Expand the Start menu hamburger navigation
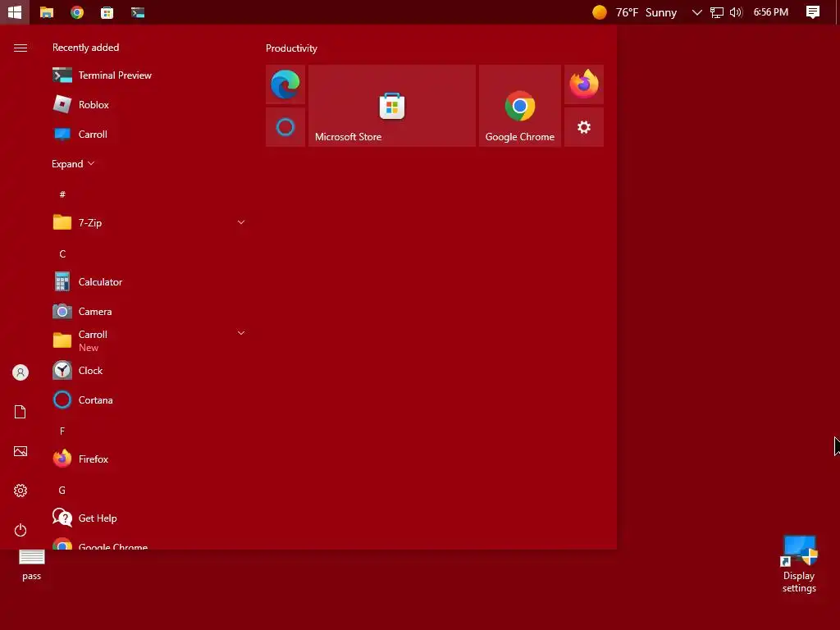This screenshot has width=840, height=630. pos(21,48)
